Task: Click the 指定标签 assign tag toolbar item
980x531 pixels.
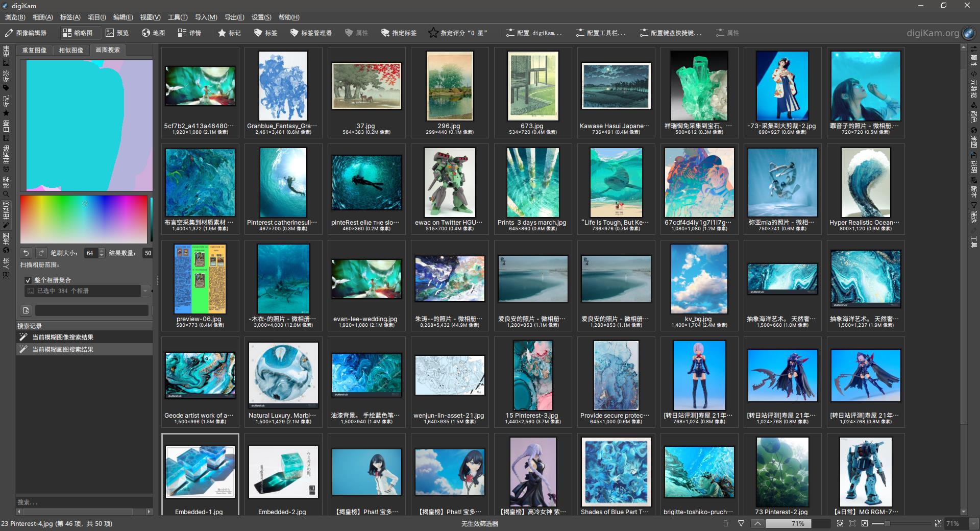Action: coord(399,33)
